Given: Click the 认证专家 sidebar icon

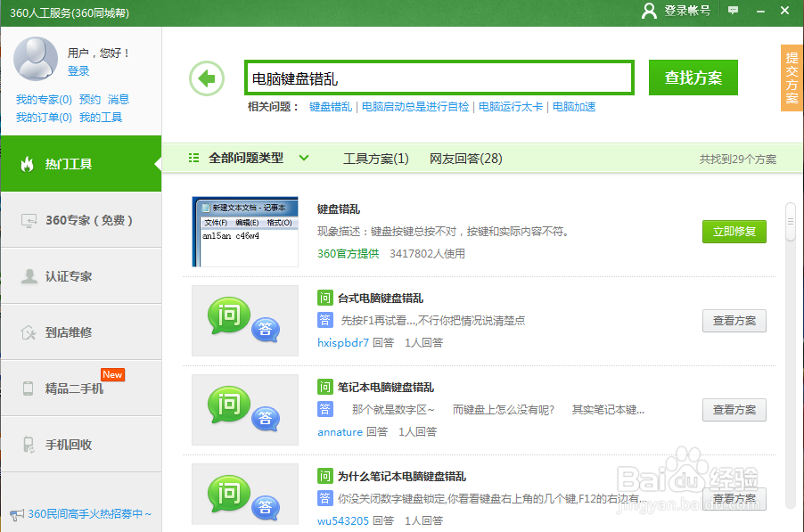Looking at the screenshot, I should coord(31,275).
